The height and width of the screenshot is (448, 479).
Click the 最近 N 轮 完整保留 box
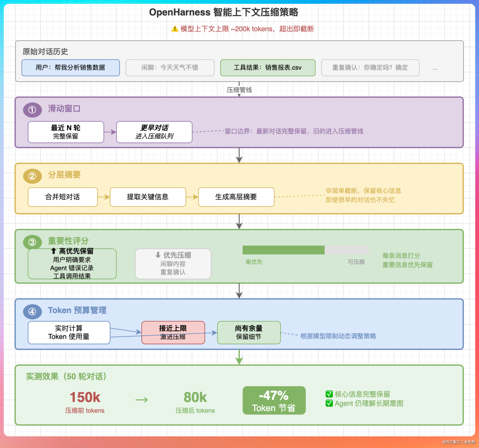[66, 132]
